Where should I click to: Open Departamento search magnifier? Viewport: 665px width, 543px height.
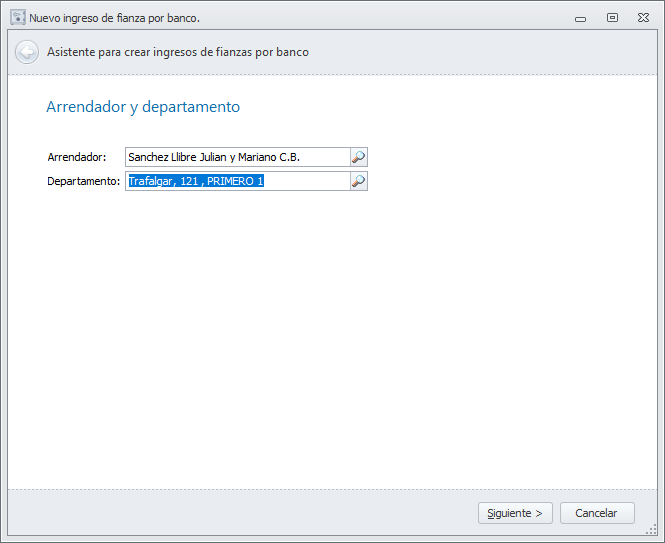[359, 181]
